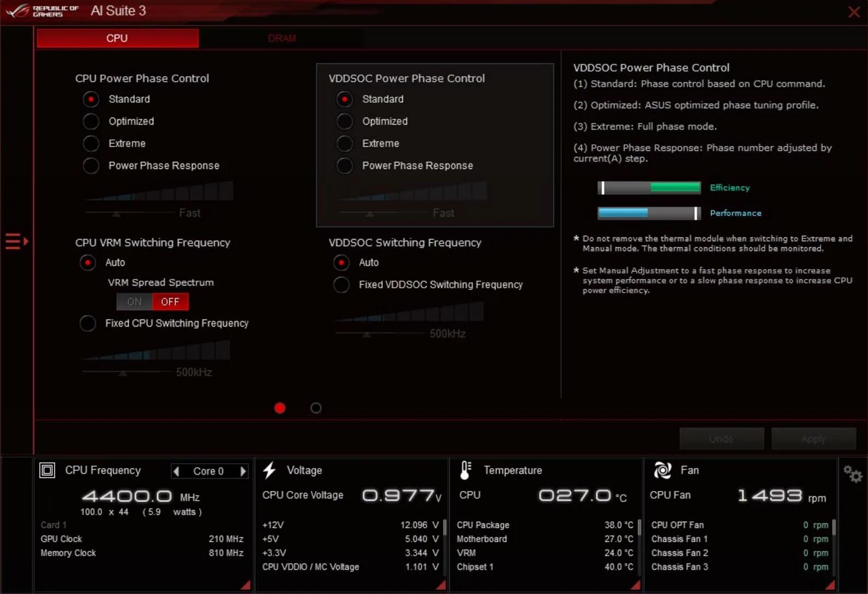
Task: Select Fixed VDDSOC Switching Frequency option
Action: coord(341,284)
